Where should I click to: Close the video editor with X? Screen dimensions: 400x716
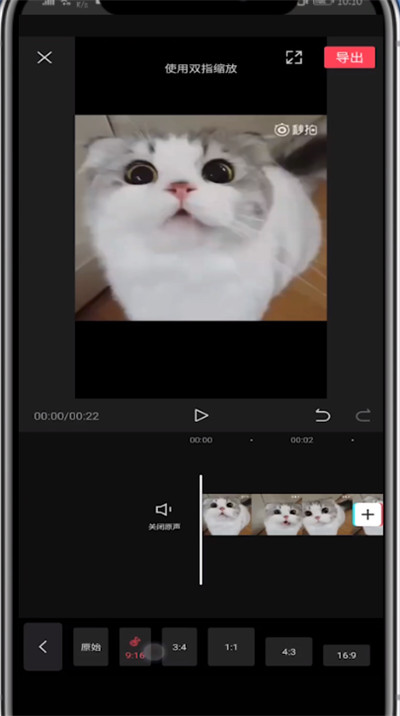[x=44, y=58]
